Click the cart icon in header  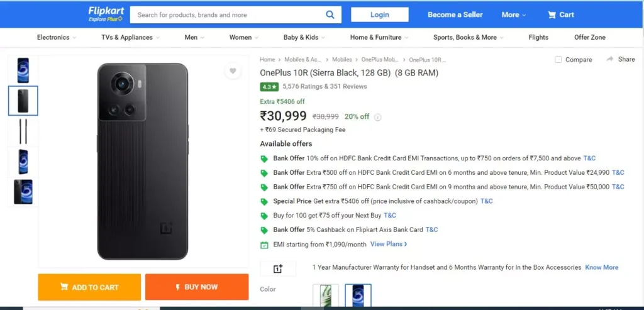tap(552, 15)
